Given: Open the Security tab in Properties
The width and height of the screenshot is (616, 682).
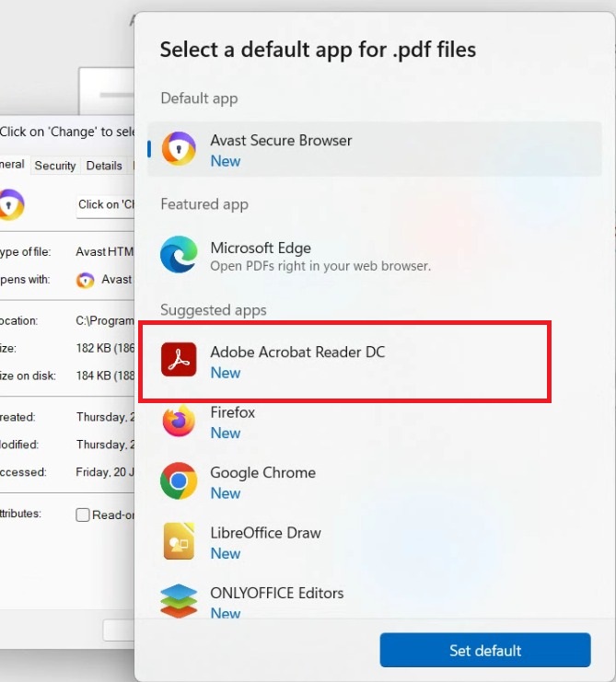Looking at the screenshot, I should pos(55,166).
